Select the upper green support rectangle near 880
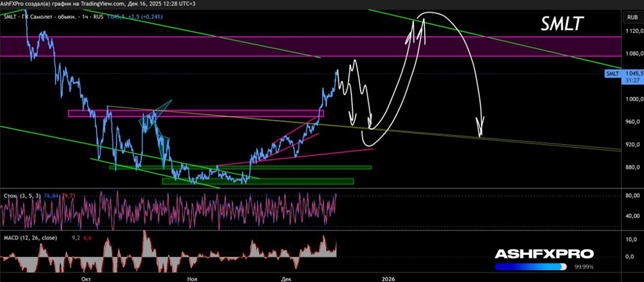 point(240,167)
